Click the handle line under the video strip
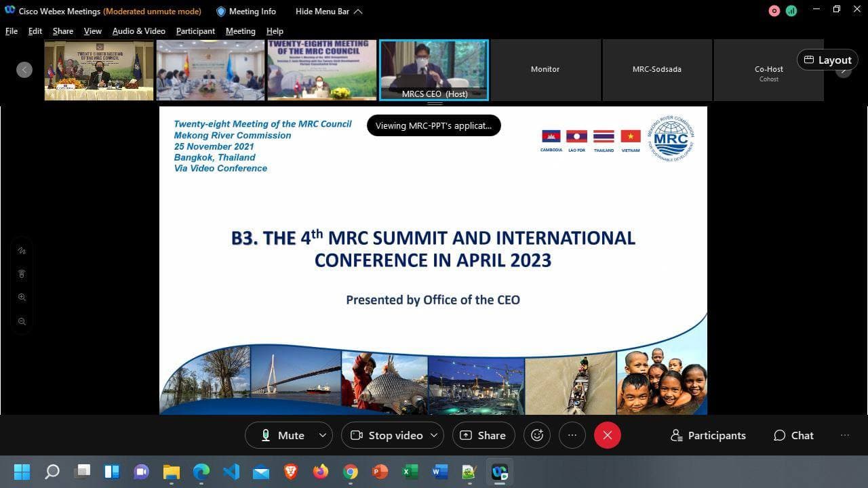 (435, 104)
